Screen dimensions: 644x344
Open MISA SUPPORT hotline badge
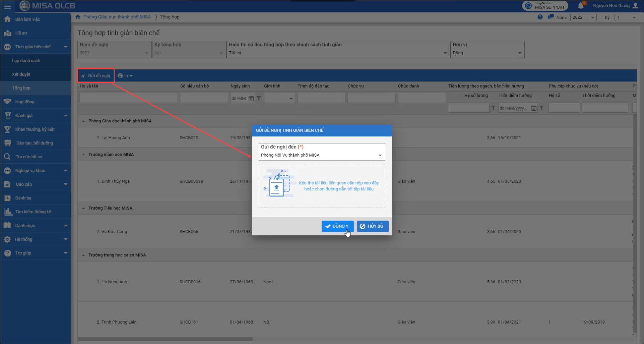pos(545,6)
